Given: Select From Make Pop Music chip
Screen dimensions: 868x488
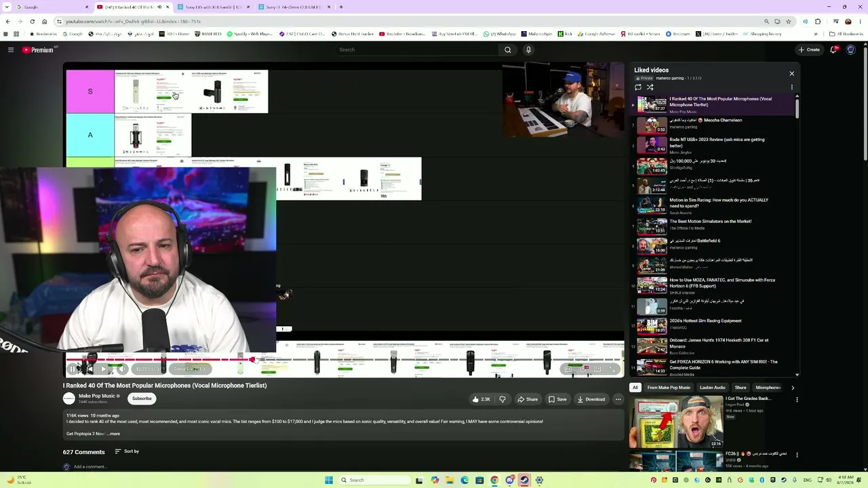Looking at the screenshot, I should [669, 388].
